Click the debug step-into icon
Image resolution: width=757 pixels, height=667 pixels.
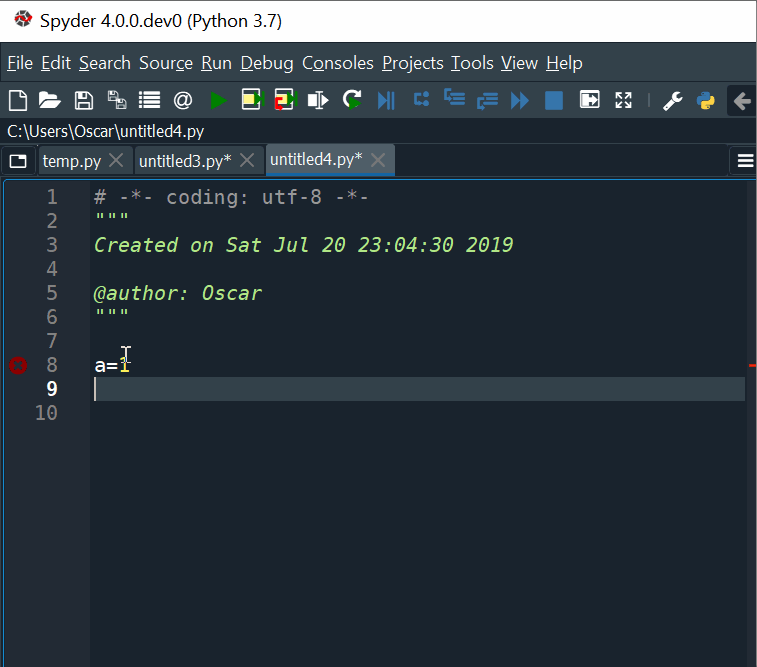pos(454,98)
